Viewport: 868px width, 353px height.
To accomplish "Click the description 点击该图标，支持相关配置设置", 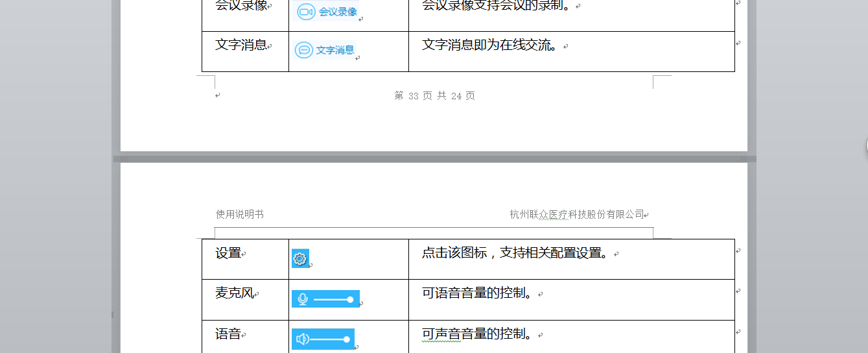I will [x=515, y=254].
